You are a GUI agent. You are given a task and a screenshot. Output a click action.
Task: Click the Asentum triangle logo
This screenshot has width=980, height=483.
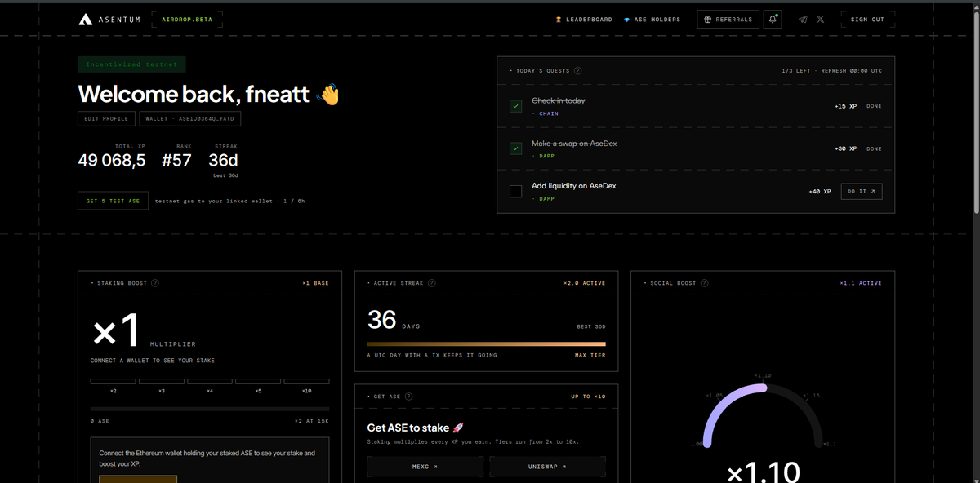[86, 20]
